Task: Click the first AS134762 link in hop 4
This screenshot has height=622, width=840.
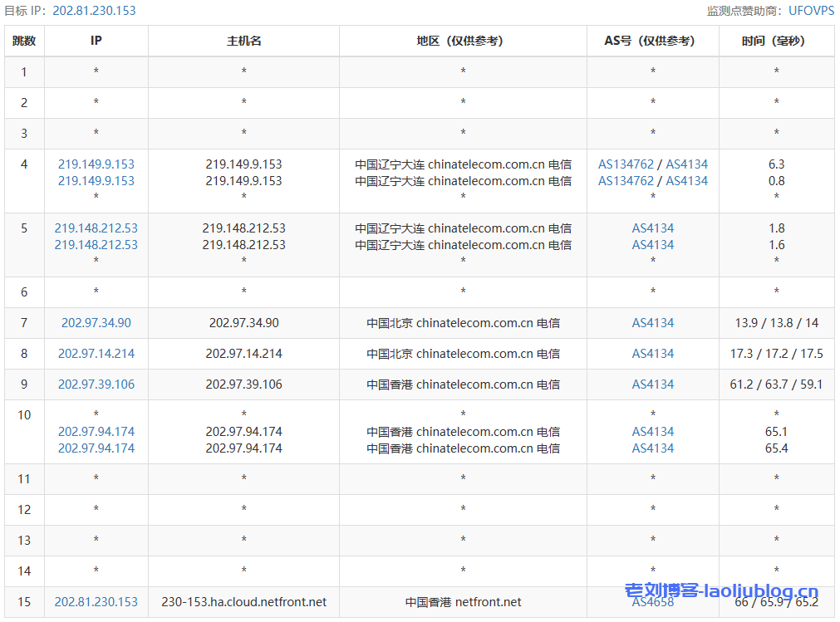Action: [626, 164]
